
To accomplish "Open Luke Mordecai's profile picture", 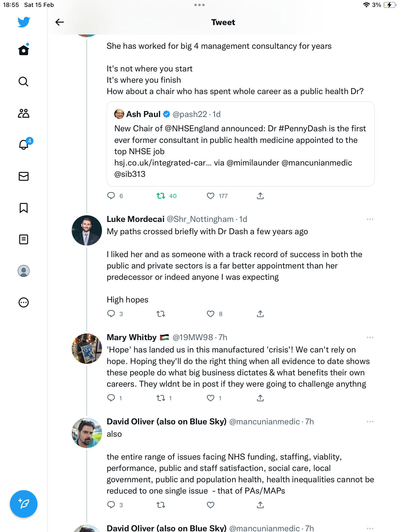I will pos(87,230).
